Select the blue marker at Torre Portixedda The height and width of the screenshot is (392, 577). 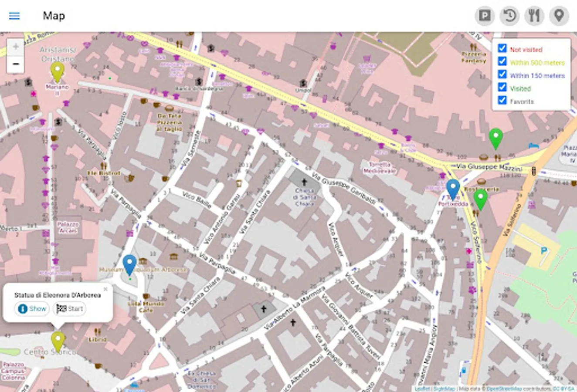453,190
